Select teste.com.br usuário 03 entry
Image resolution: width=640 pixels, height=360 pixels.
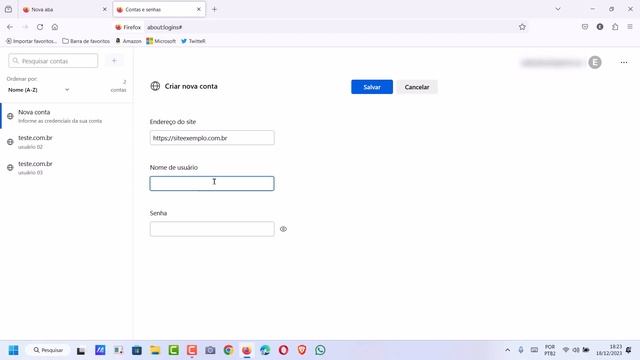(x=67, y=168)
